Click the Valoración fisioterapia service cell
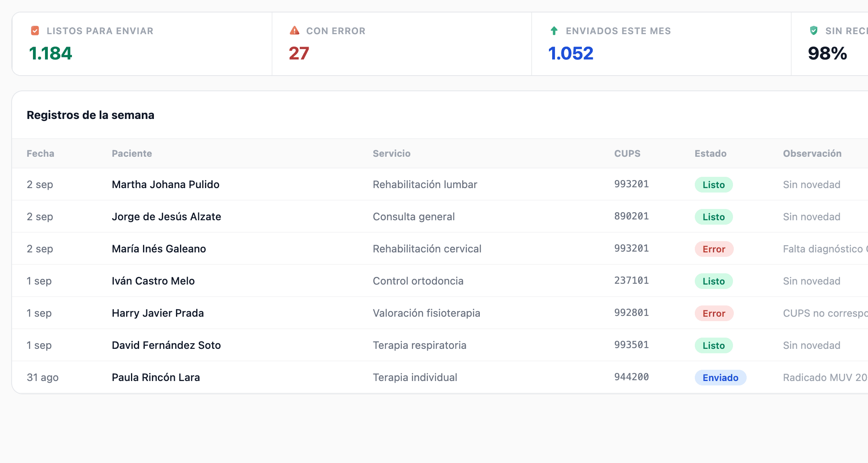This screenshot has width=868, height=463. tap(426, 313)
